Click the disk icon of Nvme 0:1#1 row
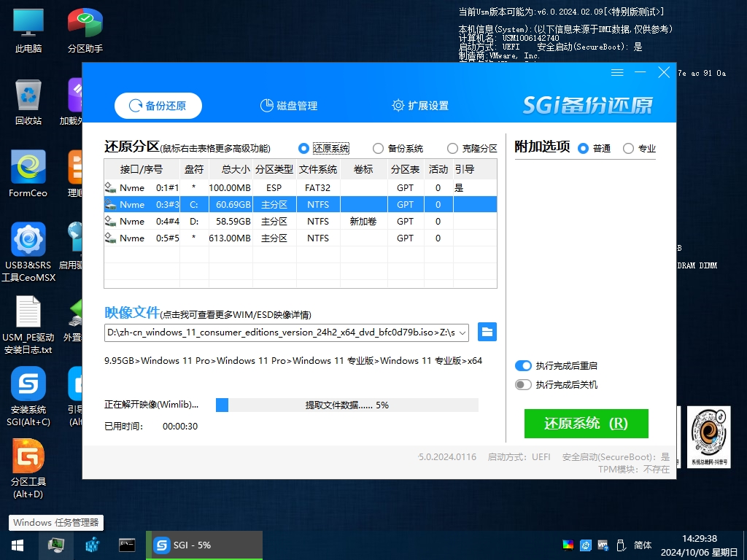Viewport: 747px width, 560px height. click(111, 187)
